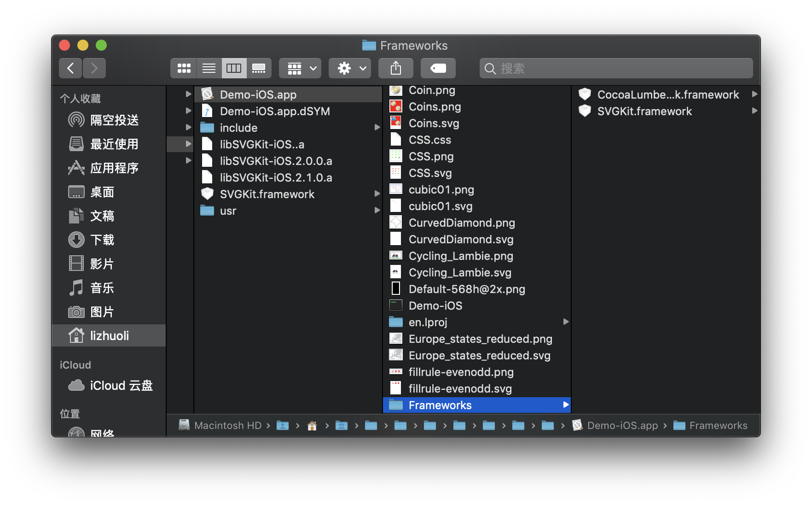Expand SVGKit.framework arrow in second column
The height and width of the screenshot is (505, 812).
click(377, 194)
